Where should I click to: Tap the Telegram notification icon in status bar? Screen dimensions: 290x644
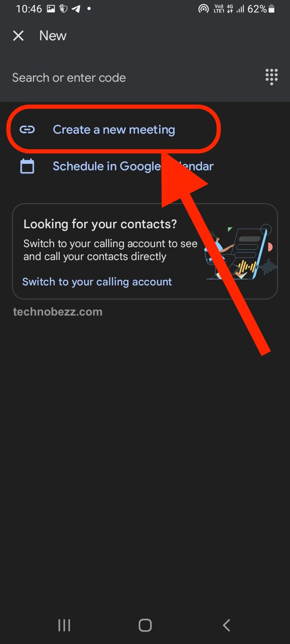pyautogui.click(x=76, y=9)
